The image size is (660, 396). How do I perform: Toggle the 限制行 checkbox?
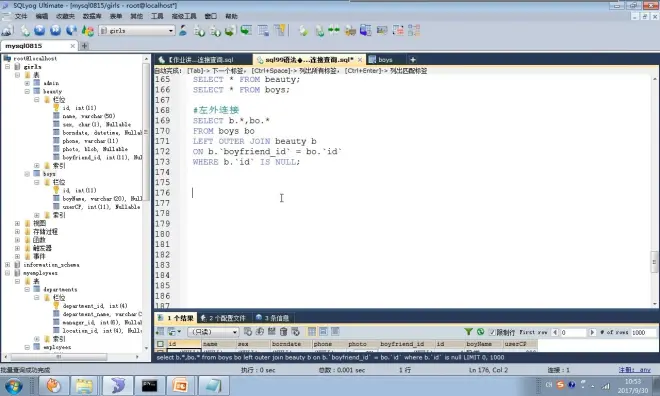coord(492,332)
